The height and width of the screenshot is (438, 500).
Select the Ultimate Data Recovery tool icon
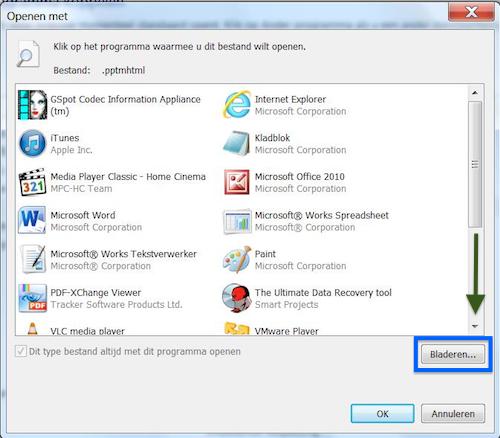236,298
